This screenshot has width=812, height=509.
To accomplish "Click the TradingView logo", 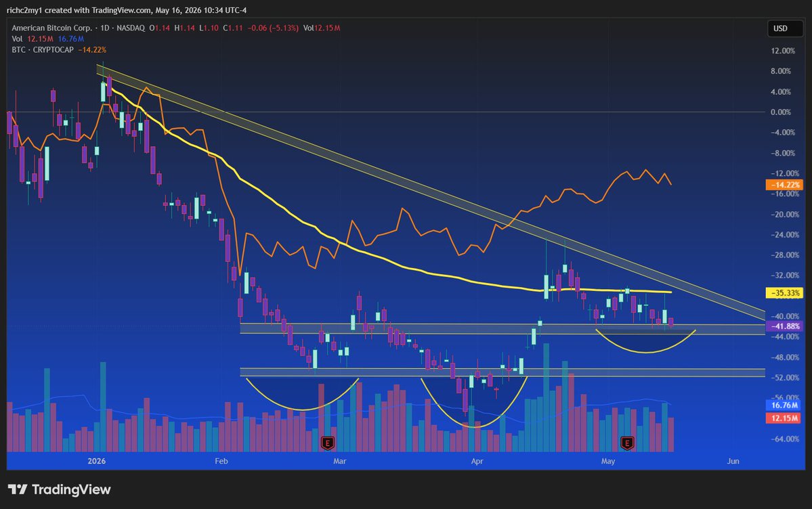I will point(59,489).
